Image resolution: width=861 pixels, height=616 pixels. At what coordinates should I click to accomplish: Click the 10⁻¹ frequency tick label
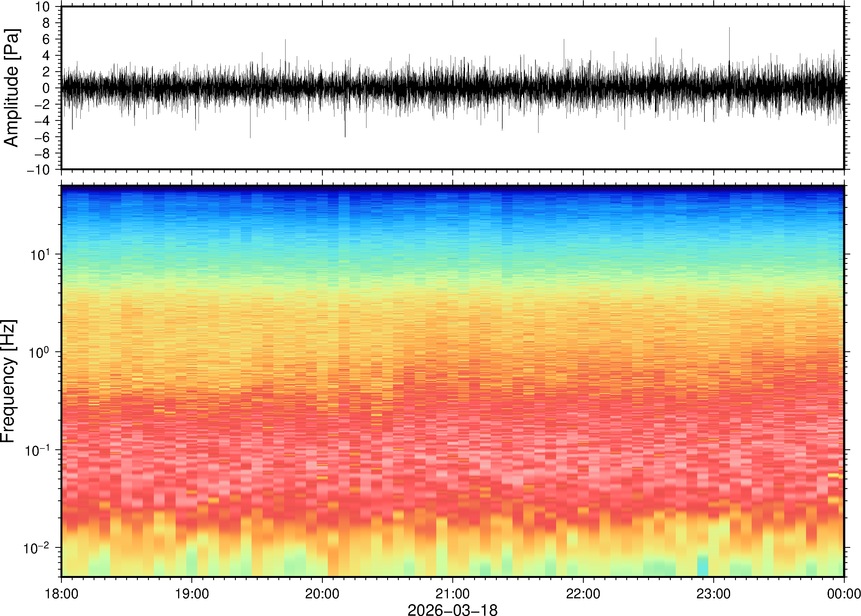click(x=37, y=450)
